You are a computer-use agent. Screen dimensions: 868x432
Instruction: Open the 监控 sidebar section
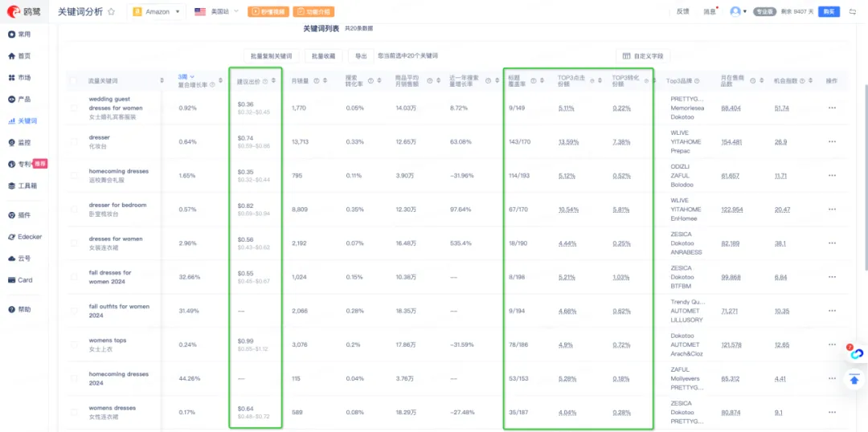(x=20, y=142)
